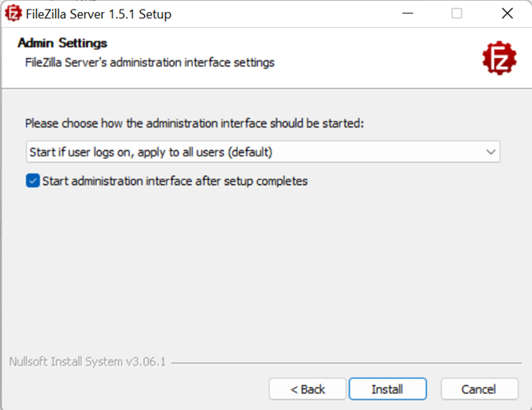The image size is (532, 410).
Task: Click the Install button
Action: tap(388, 389)
